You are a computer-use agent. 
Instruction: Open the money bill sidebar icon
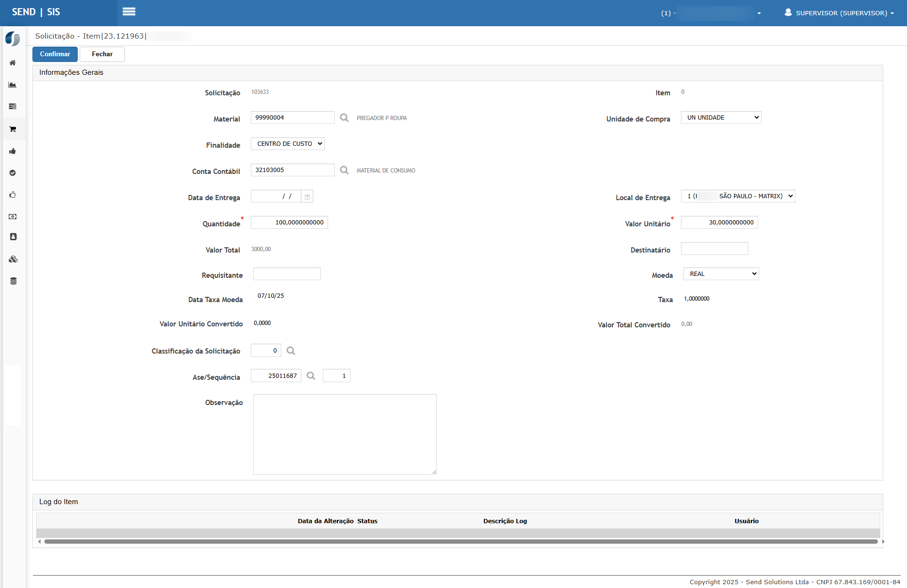point(13,217)
